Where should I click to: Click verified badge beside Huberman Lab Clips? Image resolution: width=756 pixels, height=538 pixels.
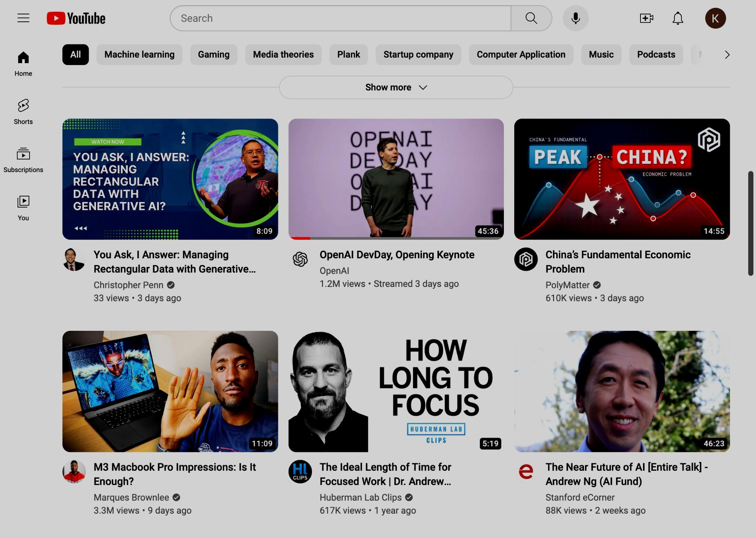coord(409,497)
